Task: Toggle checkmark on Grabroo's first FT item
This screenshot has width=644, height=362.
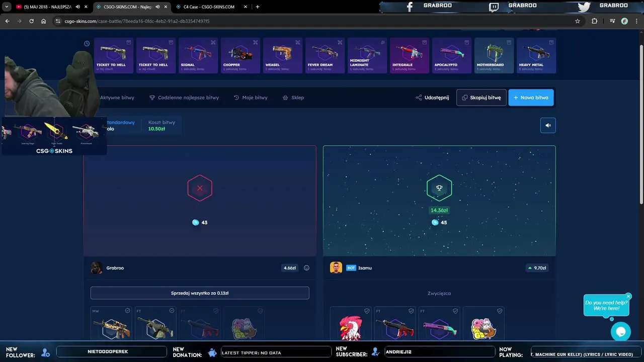Action: click(172, 311)
